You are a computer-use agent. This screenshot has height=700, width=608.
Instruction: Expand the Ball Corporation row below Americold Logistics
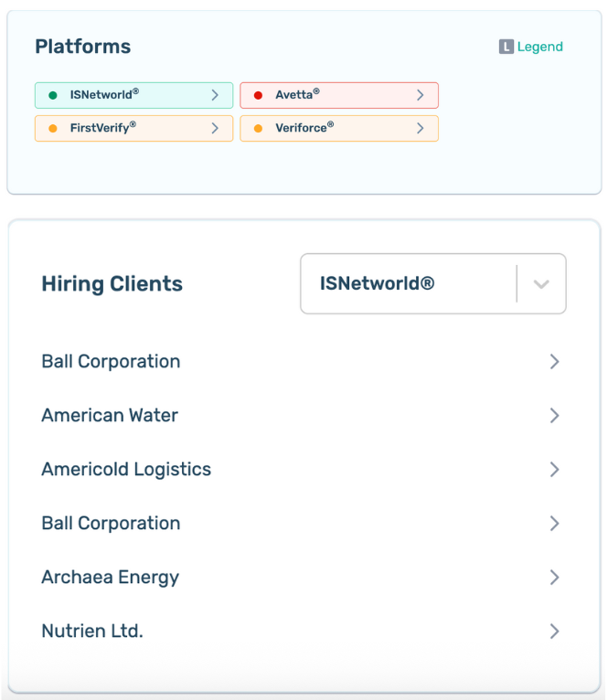pos(554,524)
